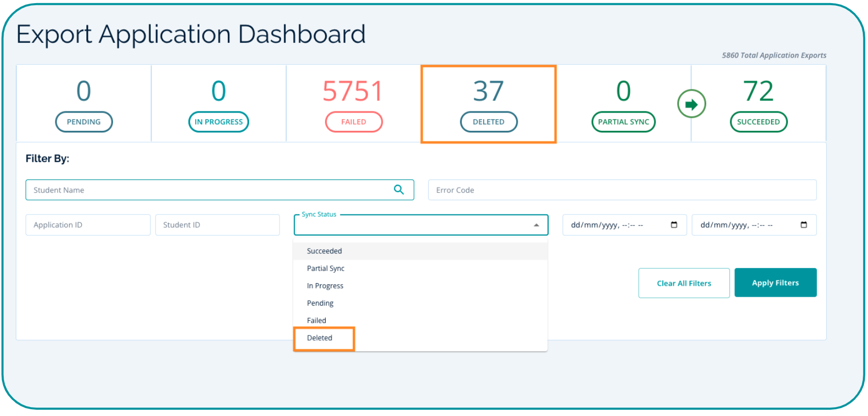Open the second date field calendar icon
868x416 pixels.
click(x=803, y=225)
